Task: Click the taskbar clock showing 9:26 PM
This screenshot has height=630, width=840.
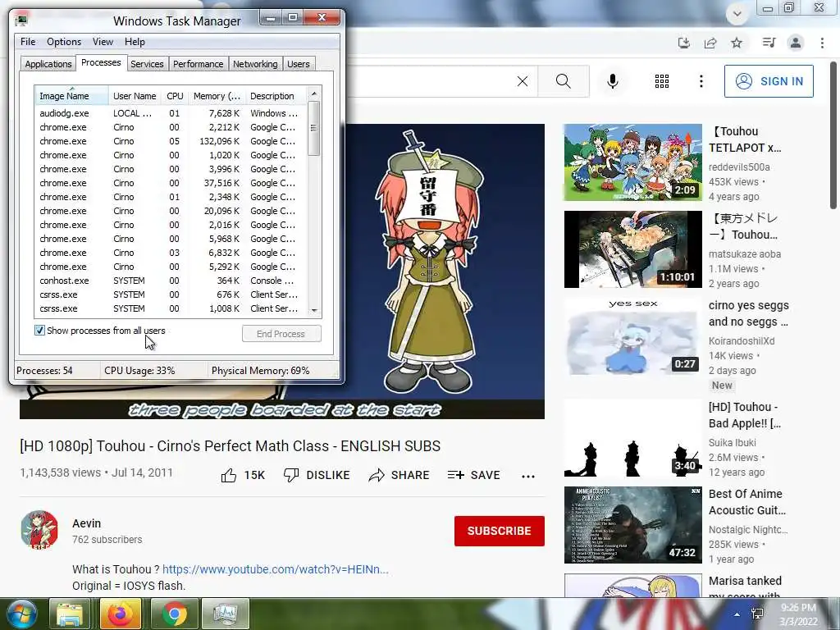Action: [x=798, y=614]
